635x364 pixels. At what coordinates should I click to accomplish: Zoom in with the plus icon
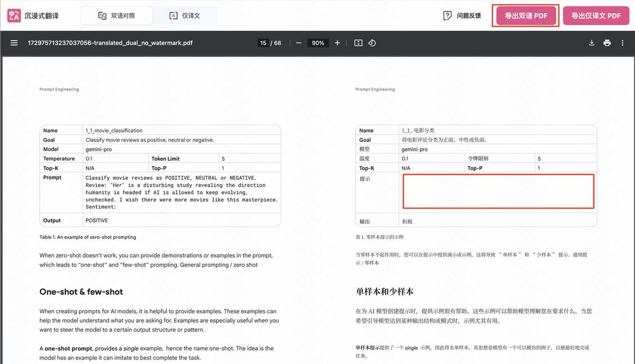tap(338, 43)
